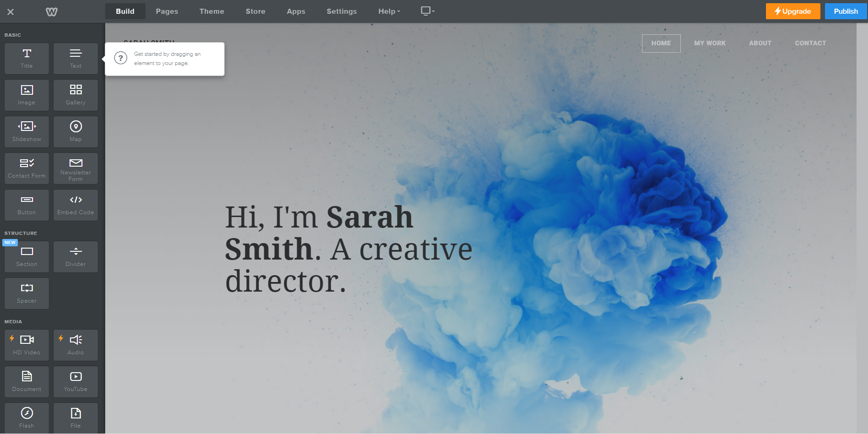Click the orange Upgrade button

coord(793,11)
